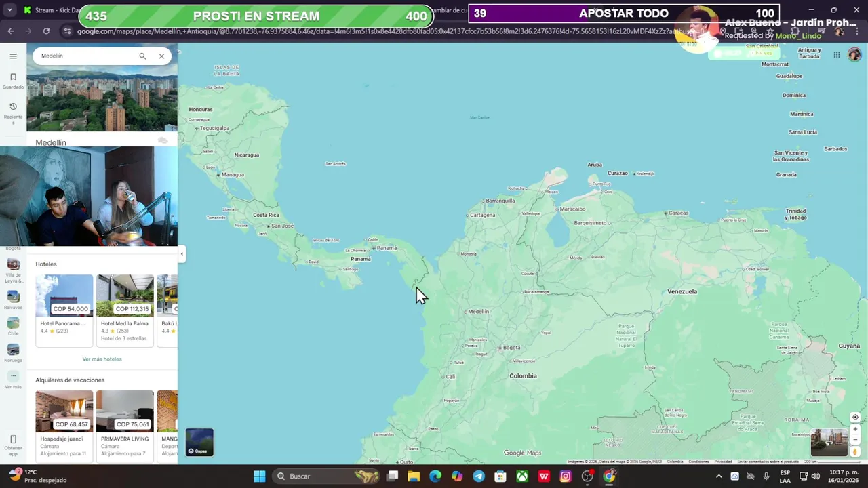The height and width of the screenshot is (488, 868).
Task: Open street view imagery thumbnail
Action: [829, 443]
